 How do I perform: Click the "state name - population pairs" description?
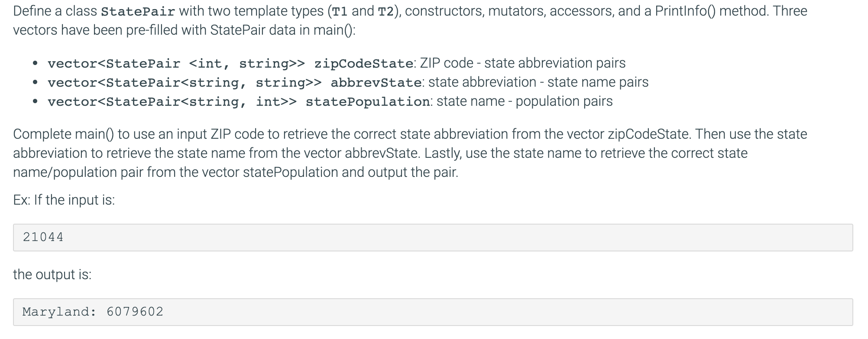[525, 101]
